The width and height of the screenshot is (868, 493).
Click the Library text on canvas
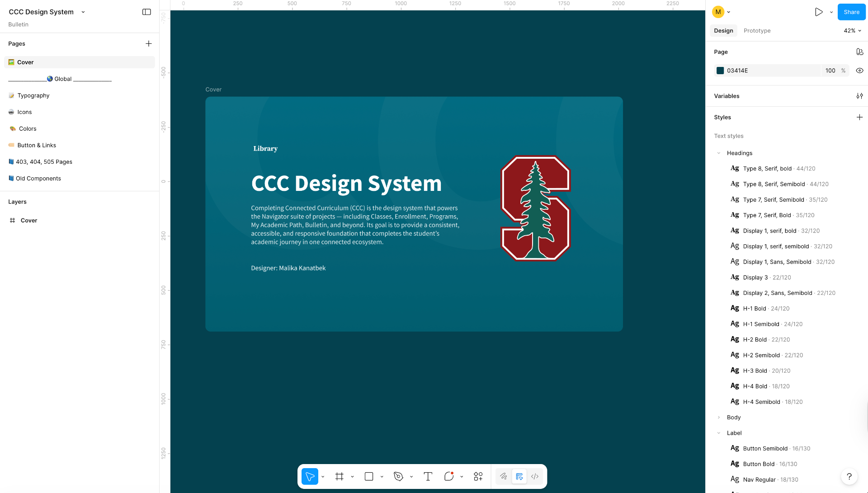point(265,148)
